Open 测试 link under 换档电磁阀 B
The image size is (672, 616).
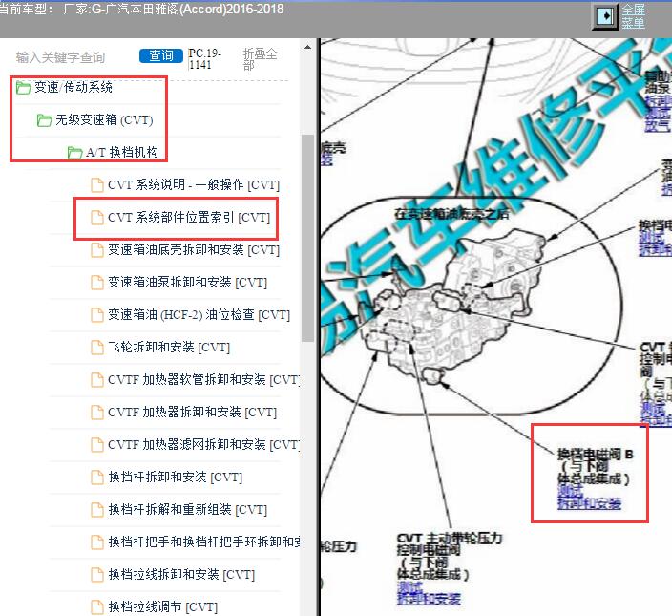click(x=570, y=490)
